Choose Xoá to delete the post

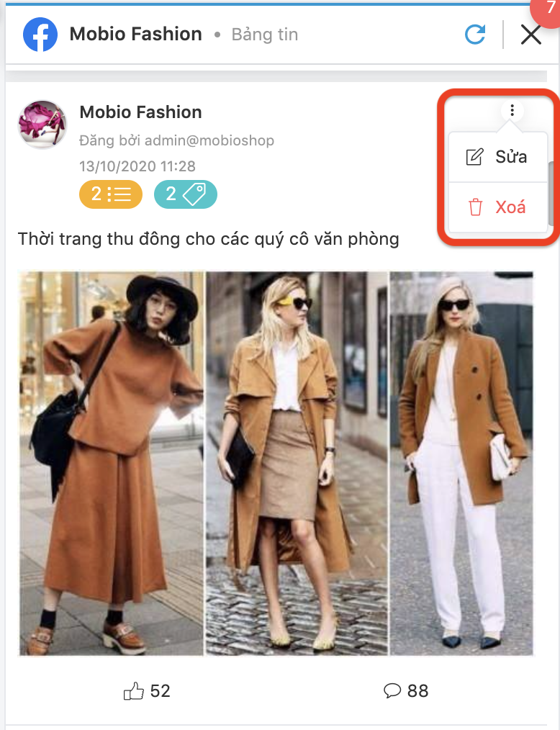pos(497,207)
